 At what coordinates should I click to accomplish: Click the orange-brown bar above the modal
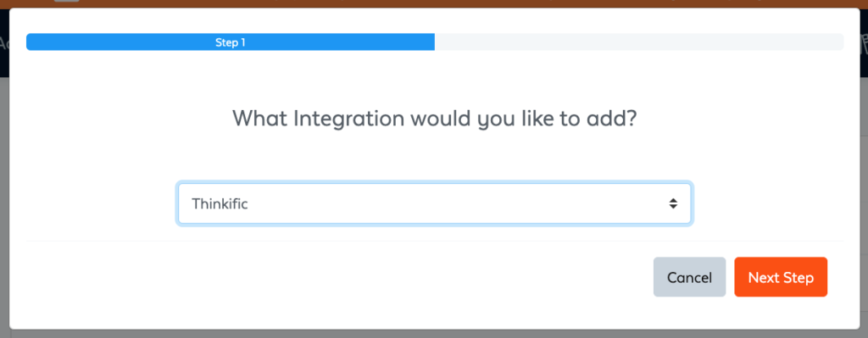[434, 4]
